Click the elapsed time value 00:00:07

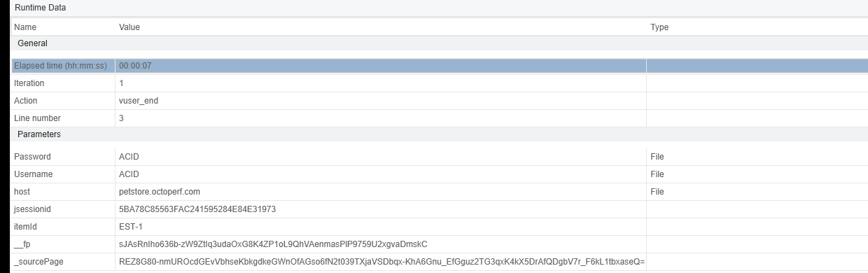click(x=135, y=66)
